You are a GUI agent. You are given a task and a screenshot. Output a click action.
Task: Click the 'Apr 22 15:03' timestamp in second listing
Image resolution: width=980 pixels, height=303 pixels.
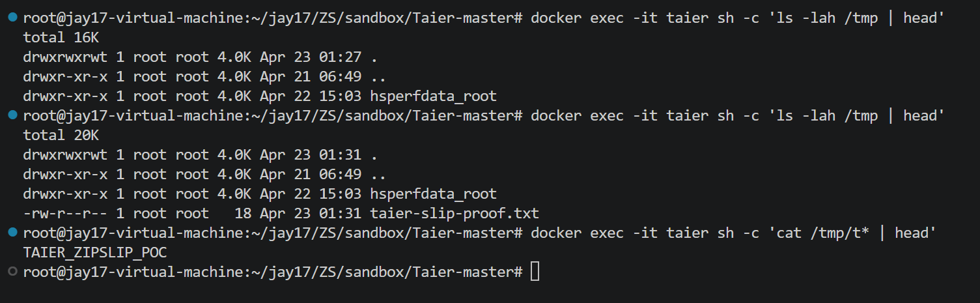tap(311, 194)
